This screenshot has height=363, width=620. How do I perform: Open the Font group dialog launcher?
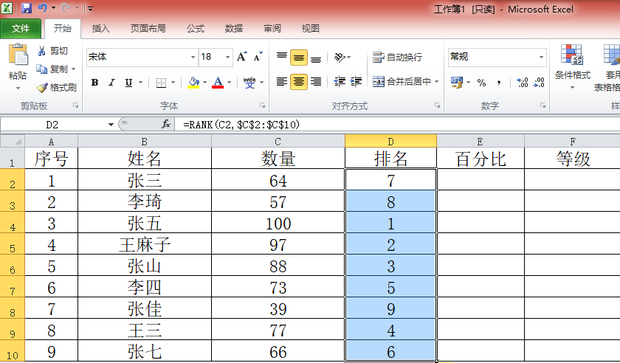[262, 106]
